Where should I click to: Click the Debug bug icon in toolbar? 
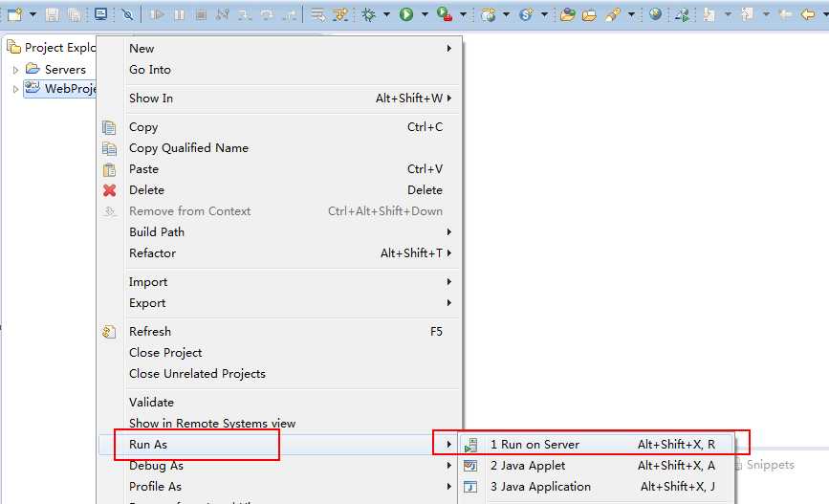coord(368,14)
